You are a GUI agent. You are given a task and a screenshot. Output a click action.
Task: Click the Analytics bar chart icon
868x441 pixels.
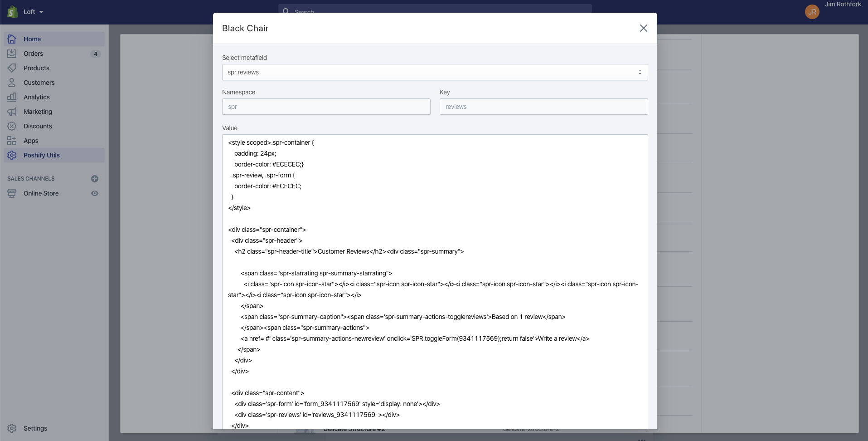click(x=12, y=97)
